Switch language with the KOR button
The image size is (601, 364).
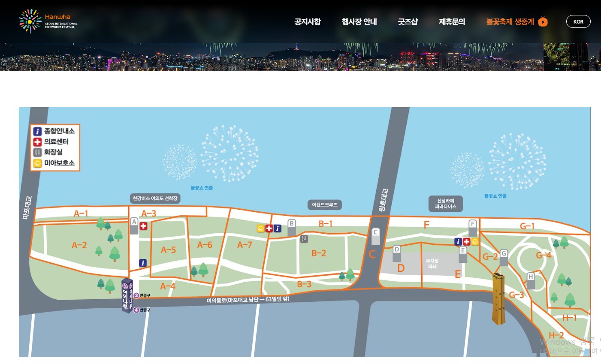coord(578,21)
